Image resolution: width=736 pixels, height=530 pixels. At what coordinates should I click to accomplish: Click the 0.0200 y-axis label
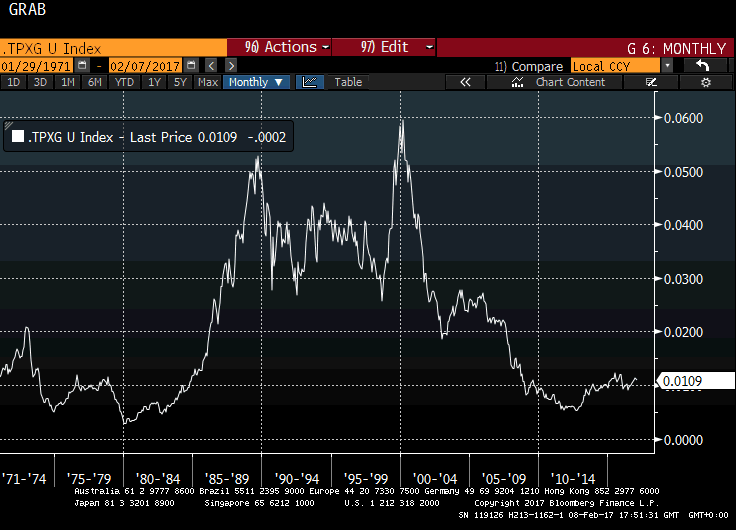pyautogui.click(x=683, y=332)
